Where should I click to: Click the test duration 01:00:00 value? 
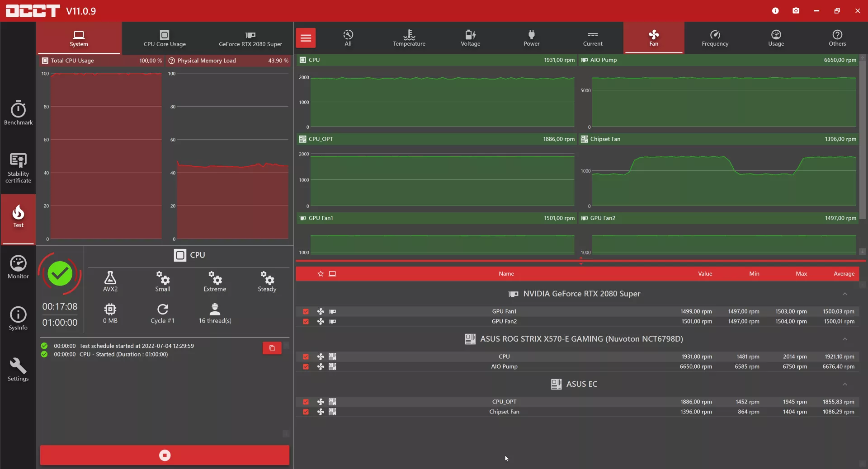click(60, 323)
